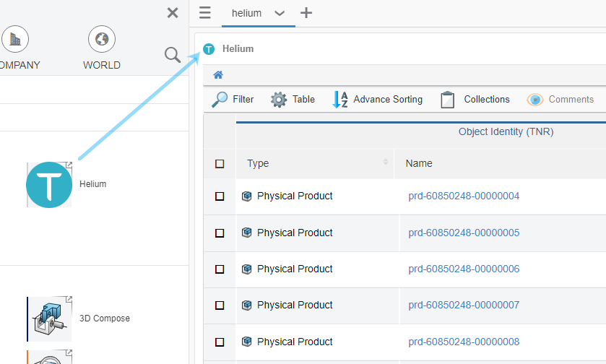This screenshot has height=364, width=606.
Task: Click the search magnifier icon
Action: coord(172,55)
